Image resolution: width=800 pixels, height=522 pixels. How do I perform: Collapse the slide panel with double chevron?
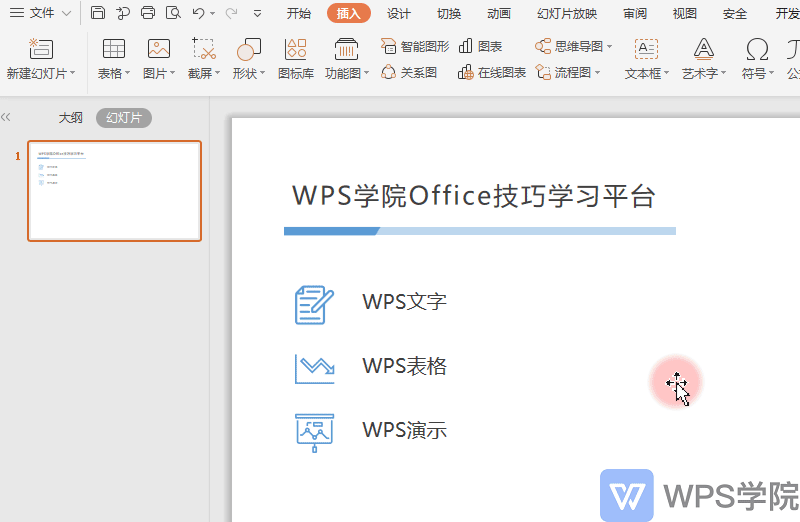point(6,117)
